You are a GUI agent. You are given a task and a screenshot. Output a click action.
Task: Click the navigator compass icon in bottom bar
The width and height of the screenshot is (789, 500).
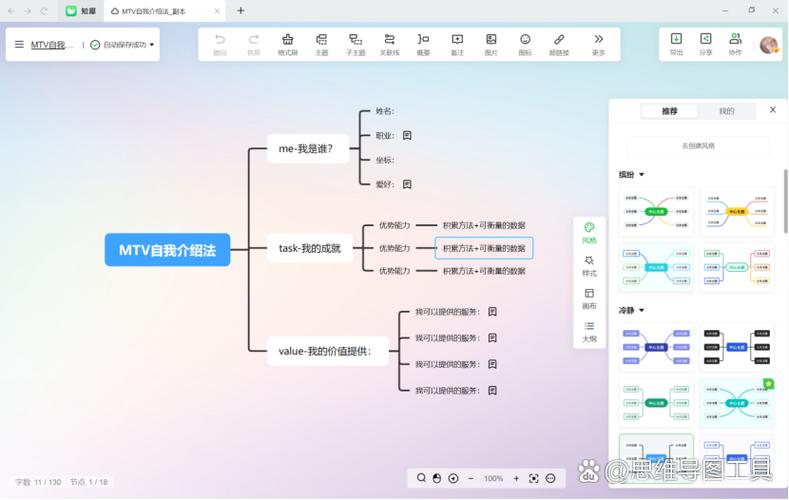click(453, 478)
